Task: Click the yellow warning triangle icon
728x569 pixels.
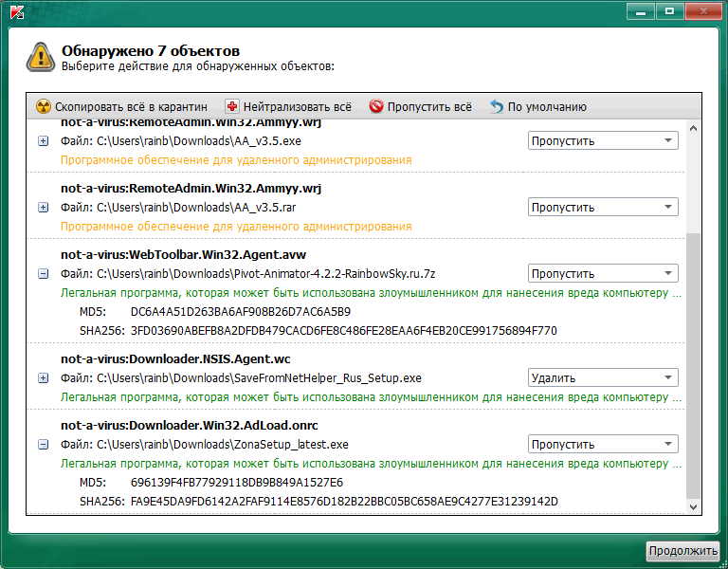Action: point(41,57)
